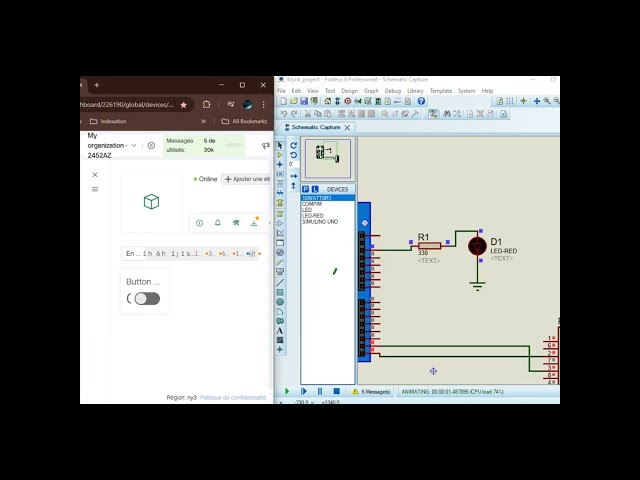This screenshot has height=480, width=640.
Task: Click the overview thumbnail of the schematic
Action: (x=328, y=158)
